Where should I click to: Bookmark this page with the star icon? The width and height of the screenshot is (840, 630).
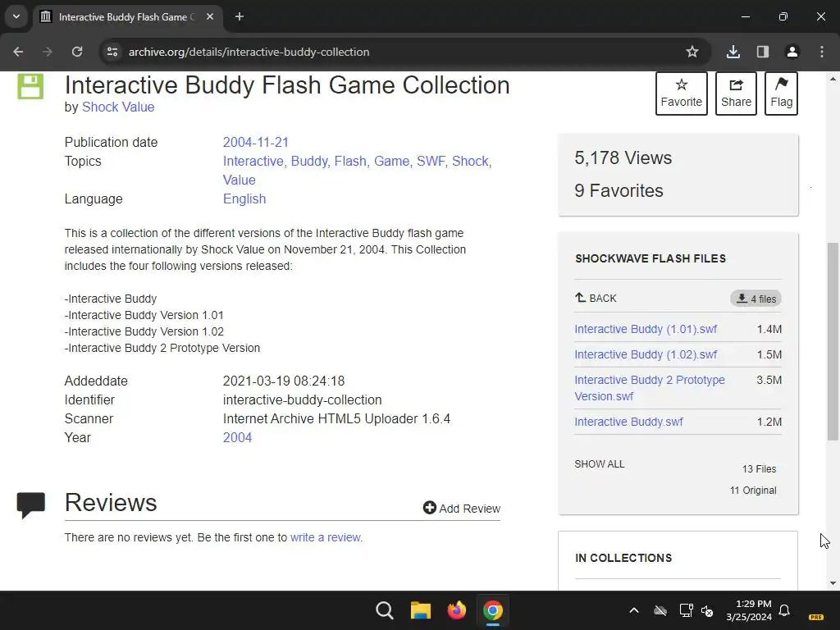pyautogui.click(x=692, y=52)
